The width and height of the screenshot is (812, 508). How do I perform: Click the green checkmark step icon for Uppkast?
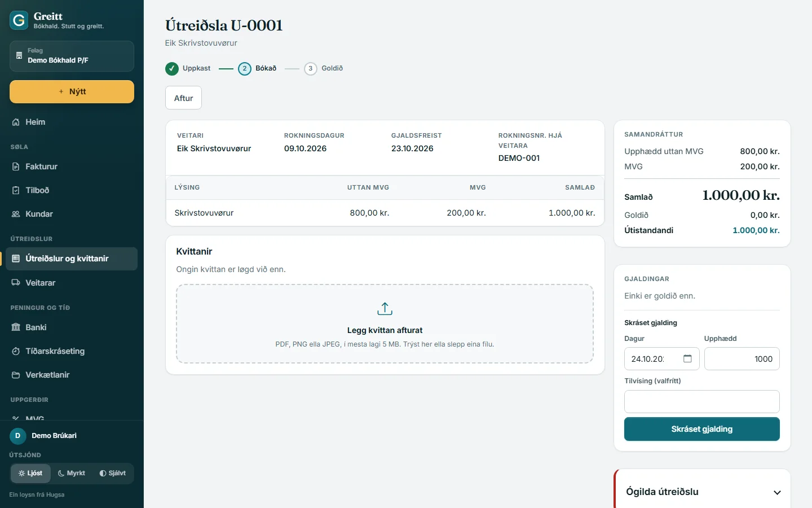(x=172, y=69)
